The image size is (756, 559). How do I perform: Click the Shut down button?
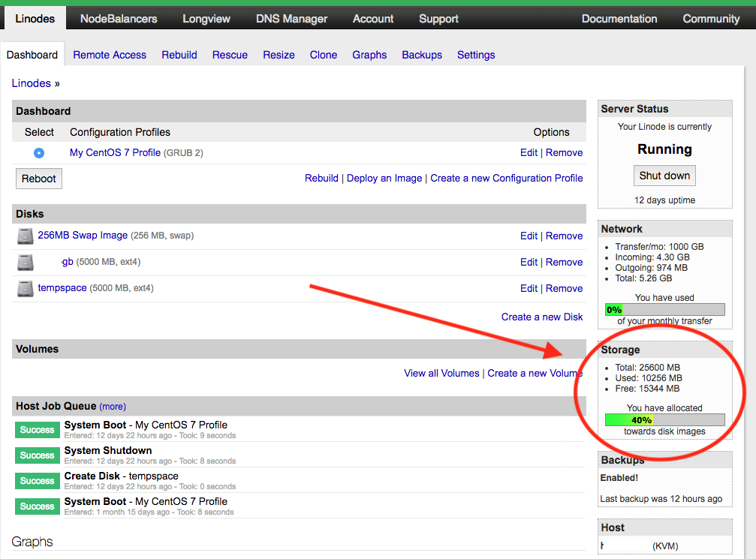point(664,176)
